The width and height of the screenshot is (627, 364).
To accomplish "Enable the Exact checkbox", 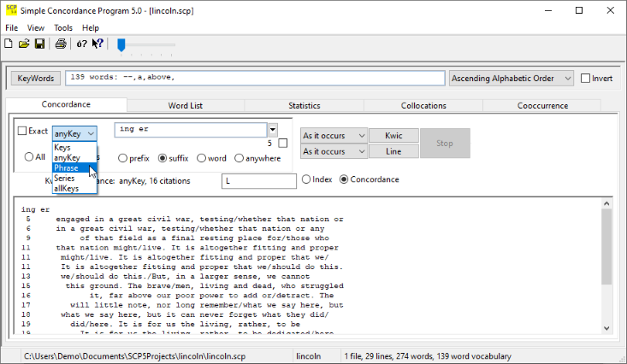I will pyautogui.click(x=22, y=132).
